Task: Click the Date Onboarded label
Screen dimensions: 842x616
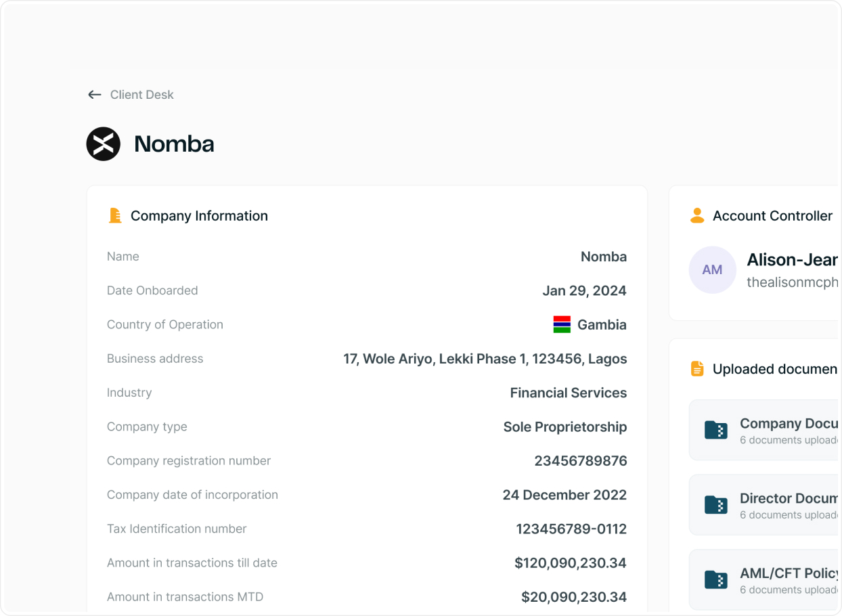Action: (x=152, y=290)
